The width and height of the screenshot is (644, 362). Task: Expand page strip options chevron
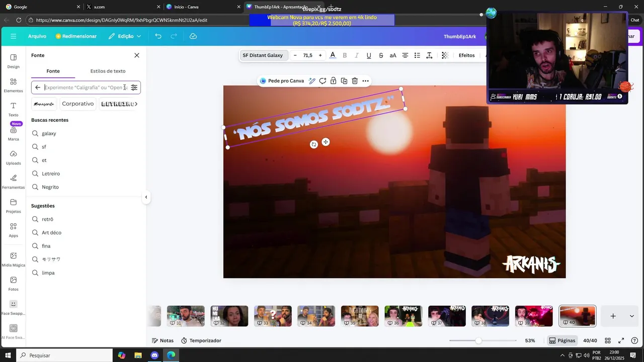click(631, 316)
